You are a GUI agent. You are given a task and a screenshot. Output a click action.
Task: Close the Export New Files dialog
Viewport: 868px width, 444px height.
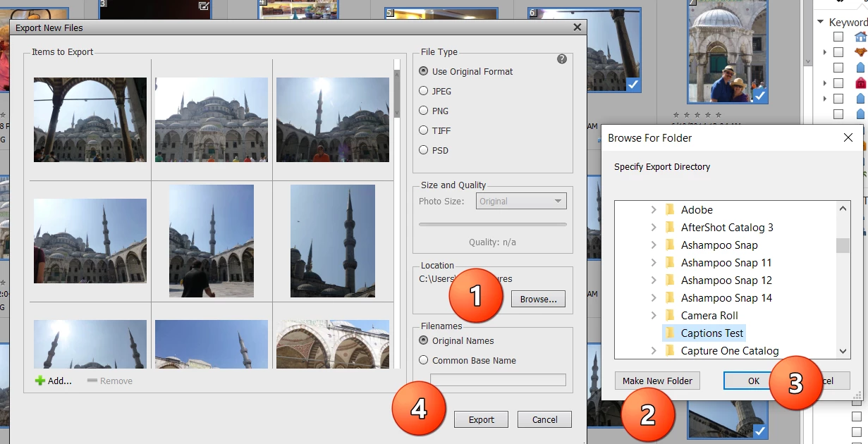(577, 27)
